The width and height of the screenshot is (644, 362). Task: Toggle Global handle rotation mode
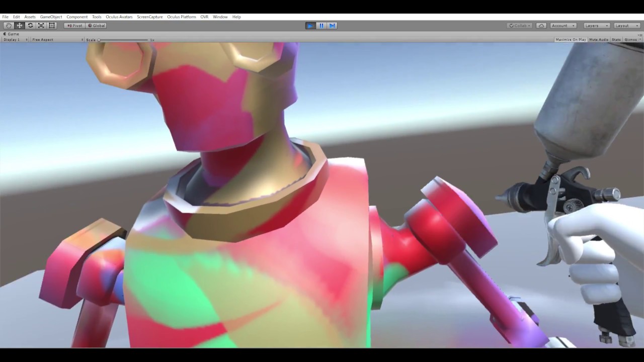(96, 26)
